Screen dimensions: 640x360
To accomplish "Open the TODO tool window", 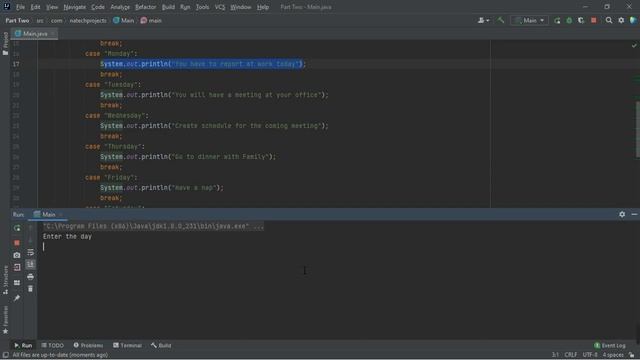I will click(x=53, y=345).
